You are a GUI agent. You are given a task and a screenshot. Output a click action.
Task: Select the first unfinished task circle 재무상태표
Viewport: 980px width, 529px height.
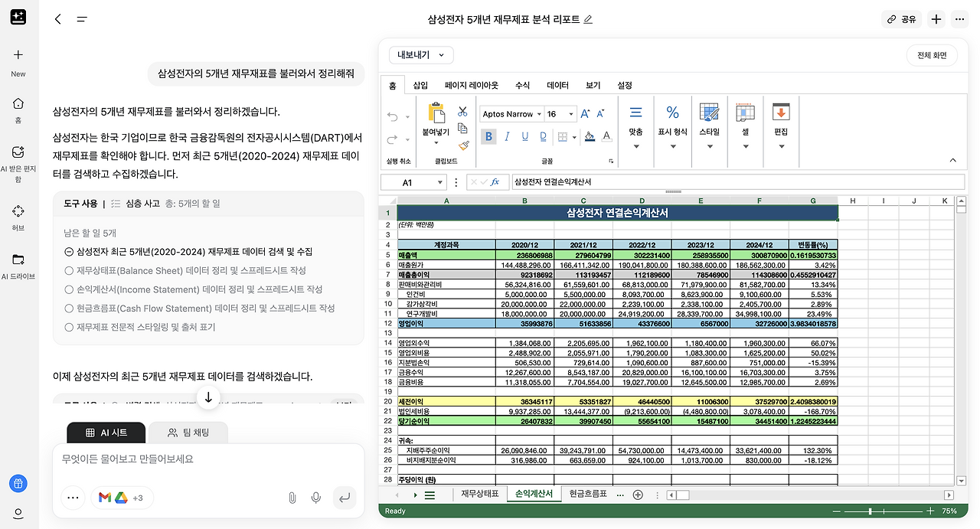(x=69, y=270)
